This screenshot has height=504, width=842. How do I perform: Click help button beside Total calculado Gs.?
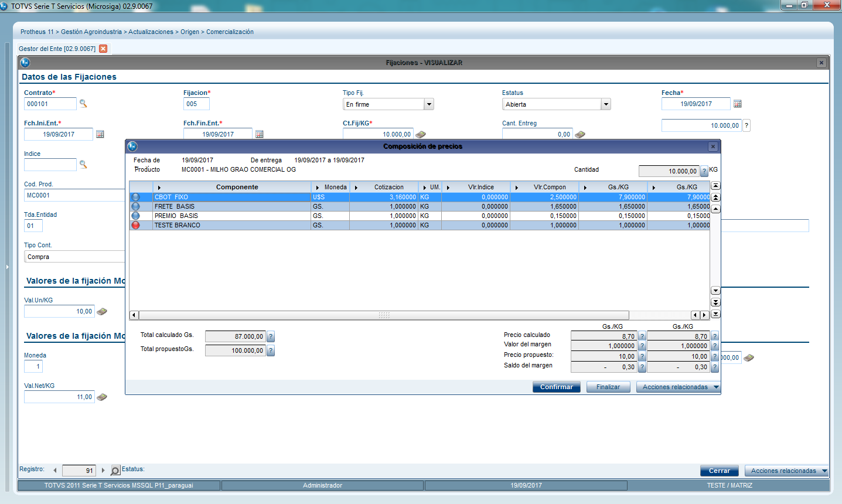click(271, 336)
